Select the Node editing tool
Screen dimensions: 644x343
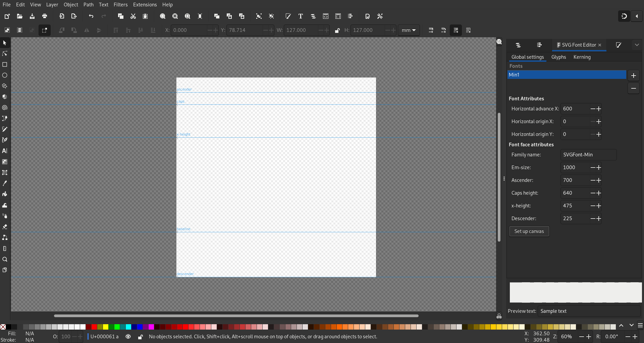(x=5, y=54)
